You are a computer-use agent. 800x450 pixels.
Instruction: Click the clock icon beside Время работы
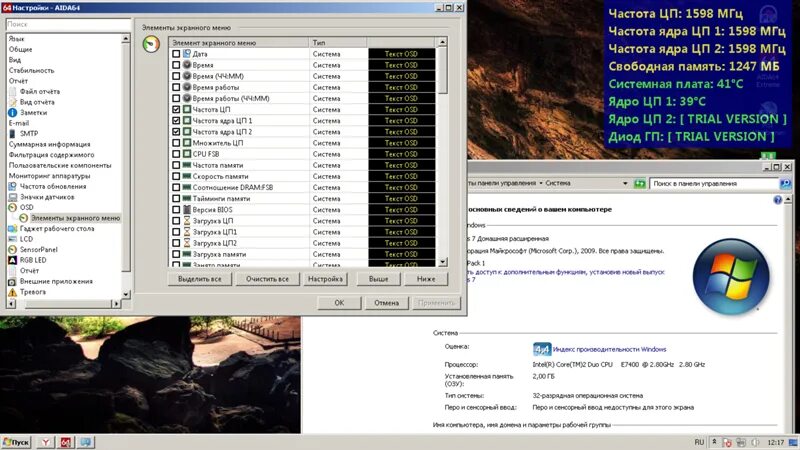187,87
